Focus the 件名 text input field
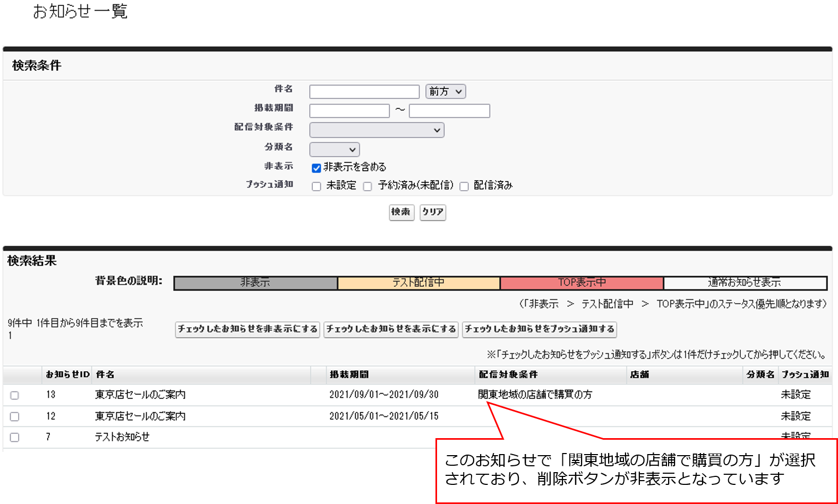The height and width of the screenshot is (504, 838). tap(364, 92)
